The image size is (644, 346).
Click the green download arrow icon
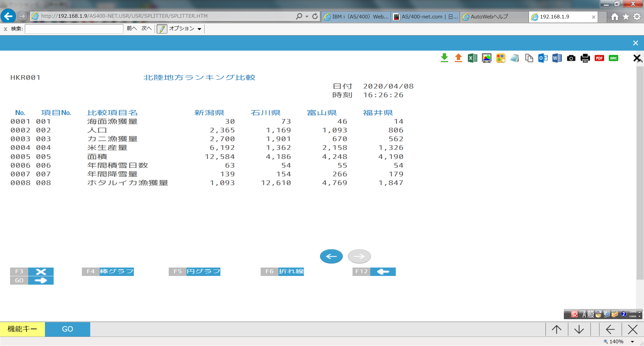(444, 58)
